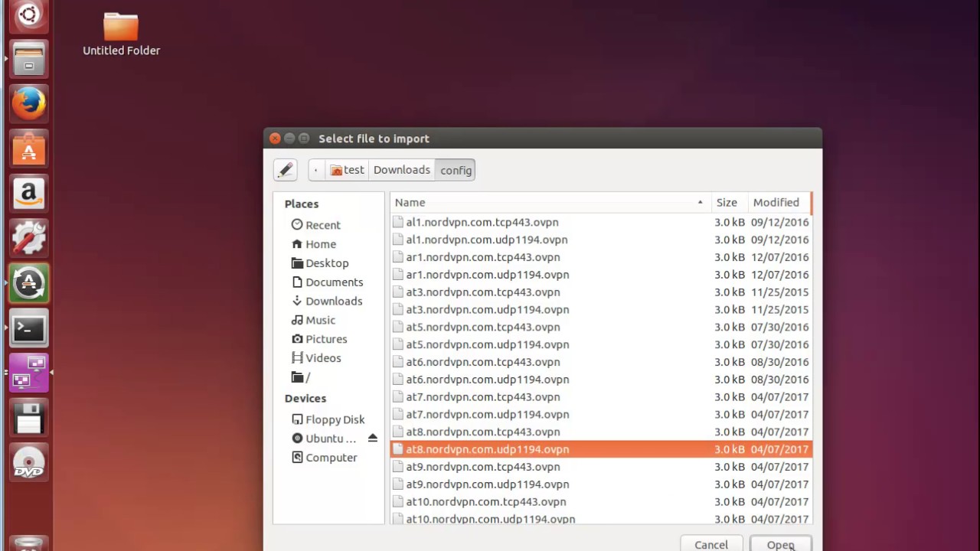Select at8.nordvpn.com.tcp443.ovpn
Viewport: 980px width, 551px height.
600,432
